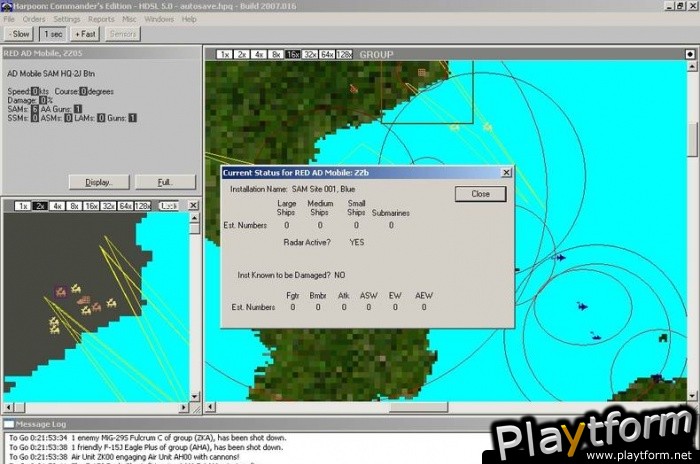This screenshot has width=700, height=464.
Task: Open the Windows menu
Action: 159,19
